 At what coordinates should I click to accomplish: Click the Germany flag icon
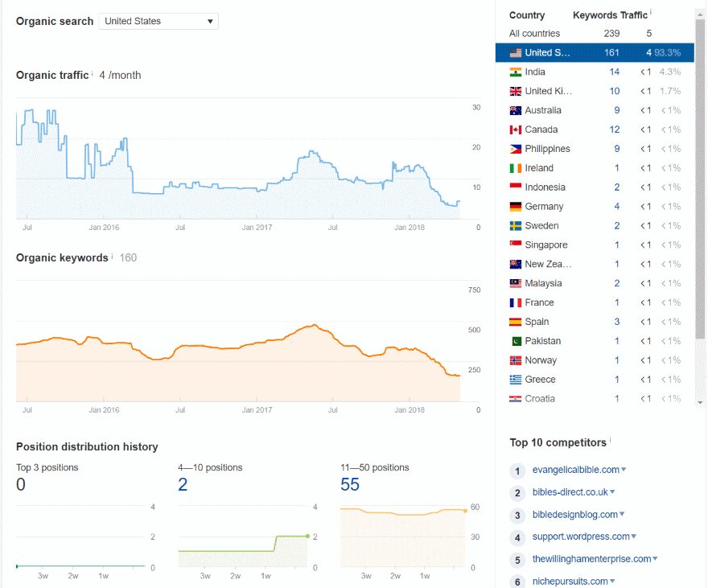click(516, 207)
